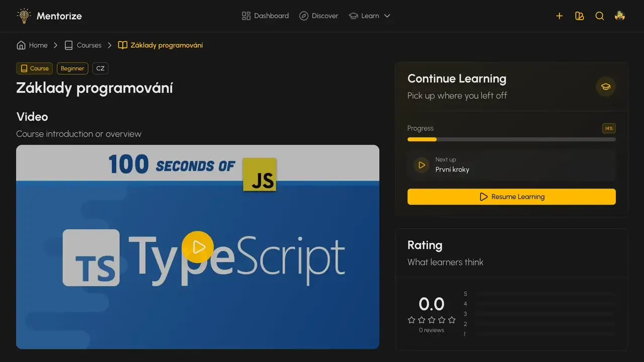Open the next lesson První kroky
Viewport: 644px width, 362px height.
coord(512,165)
